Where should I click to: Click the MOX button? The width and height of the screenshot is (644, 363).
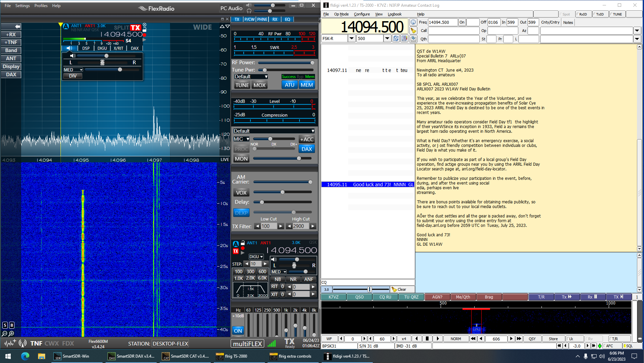(259, 85)
